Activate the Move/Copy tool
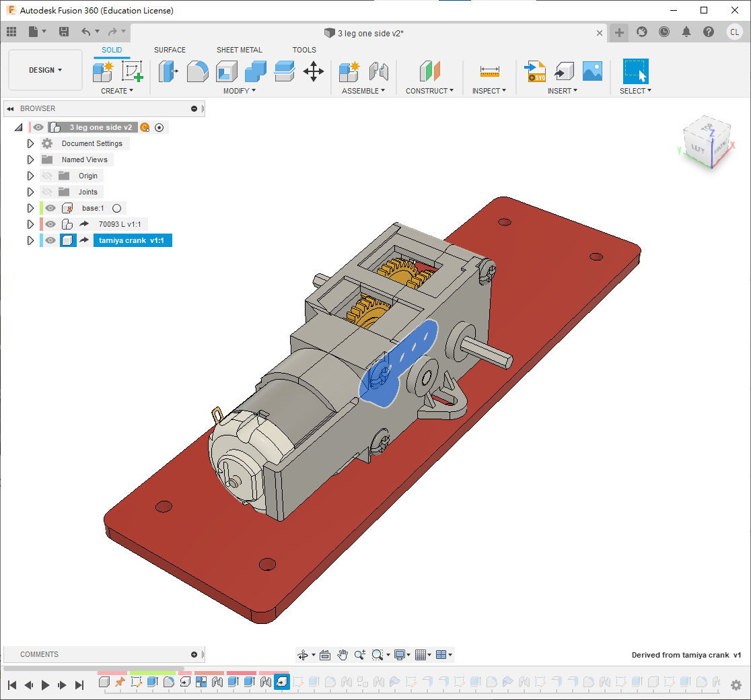 coord(314,71)
